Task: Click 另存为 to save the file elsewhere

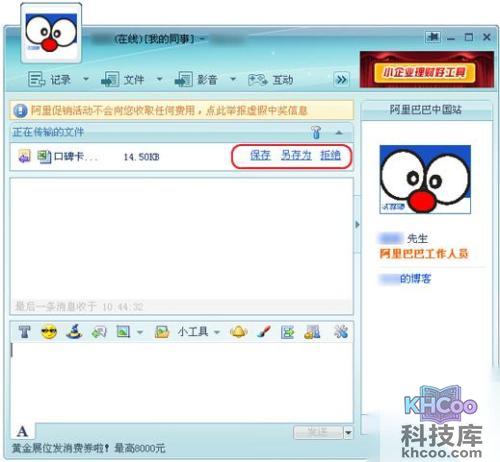Action: pyautogui.click(x=296, y=155)
